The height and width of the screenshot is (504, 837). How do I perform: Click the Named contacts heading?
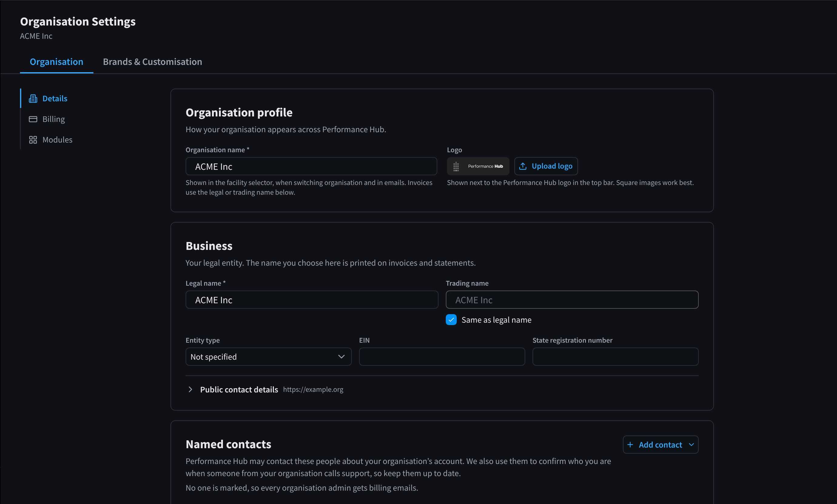pyautogui.click(x=229, y=444)
